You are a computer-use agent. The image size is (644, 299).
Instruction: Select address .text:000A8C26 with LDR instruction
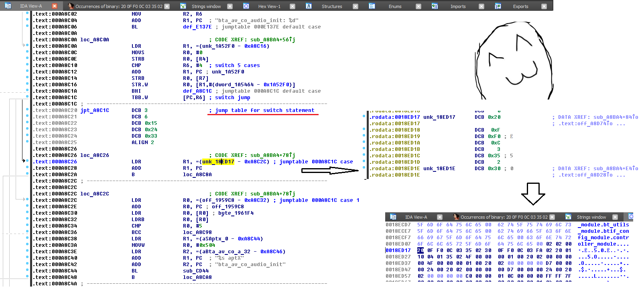[55, 162]
